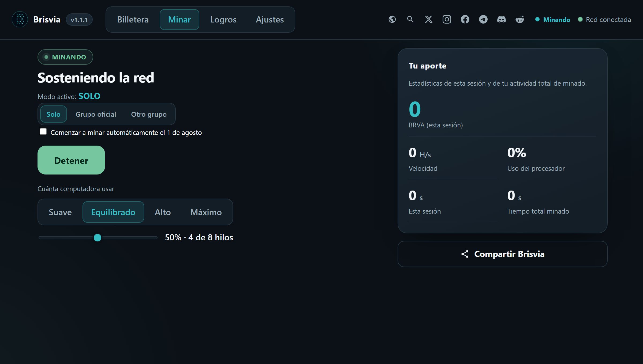Choose Solo mining mode

tap(54, 114)
